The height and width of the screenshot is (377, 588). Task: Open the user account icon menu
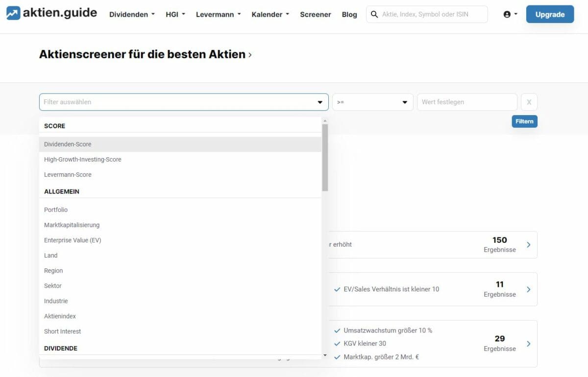pyautogui.click(x=508, y=14)
